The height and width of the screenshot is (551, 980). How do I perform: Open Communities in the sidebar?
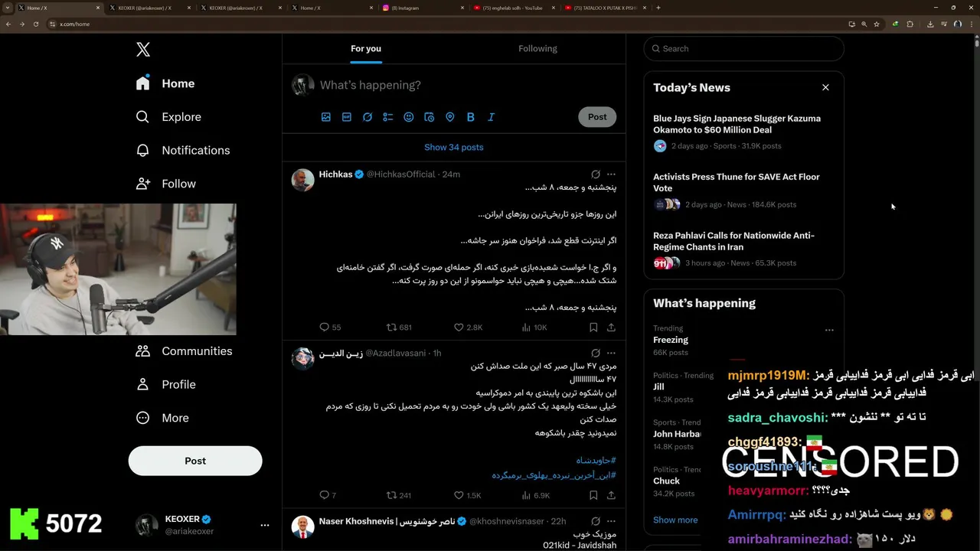[x=184, y=351]
